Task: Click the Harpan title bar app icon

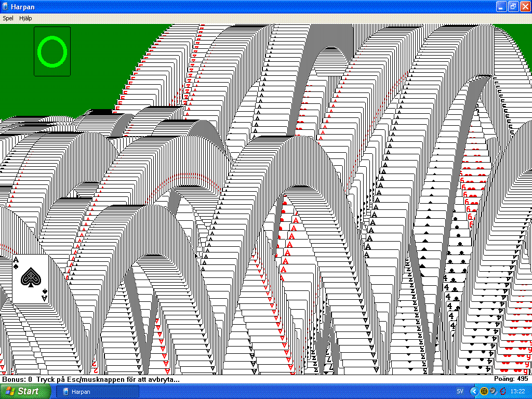Action: point(5,7)
